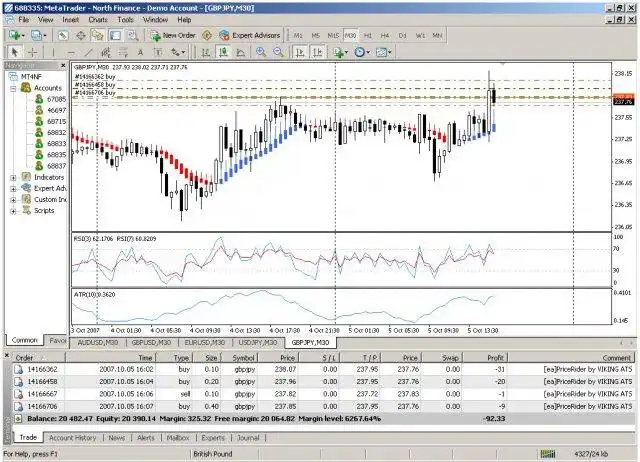Open the Insert menu
The width and height of the screenshot is (640, 462).
point(71,20)
